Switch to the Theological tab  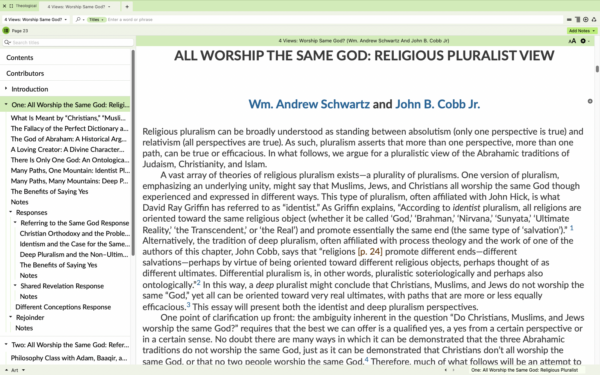tap(25, 6)
